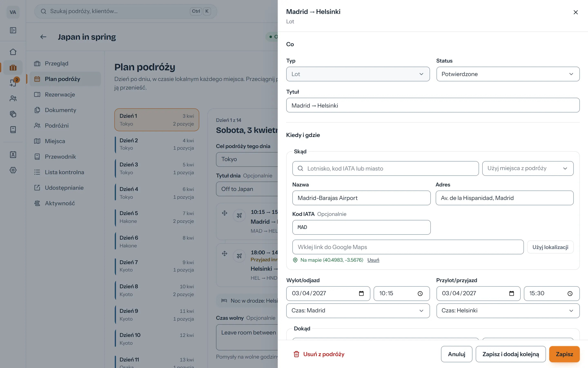Click the Kod IATA field MAD
Image resolution: width=588 pixels, height=368 pixels.
tap(361, 227)
